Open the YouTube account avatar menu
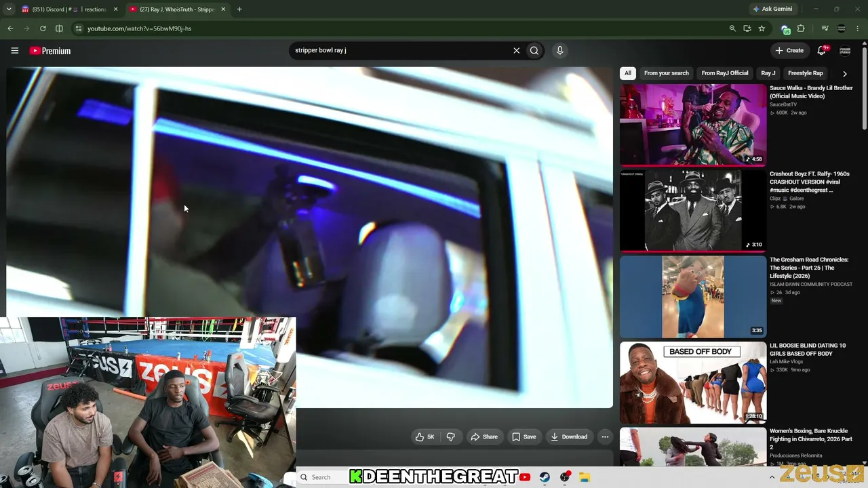 pyautogui.click(x=845, y=50)
